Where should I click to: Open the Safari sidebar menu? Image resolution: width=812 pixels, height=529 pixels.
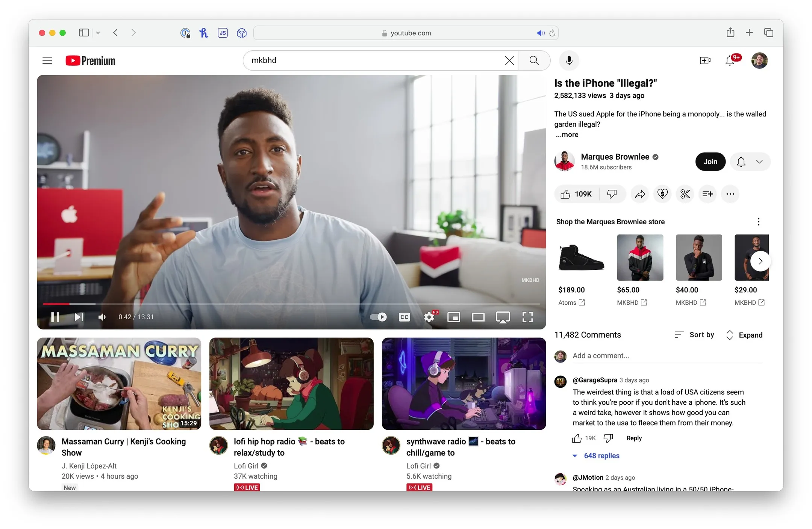tap(83, 33)
